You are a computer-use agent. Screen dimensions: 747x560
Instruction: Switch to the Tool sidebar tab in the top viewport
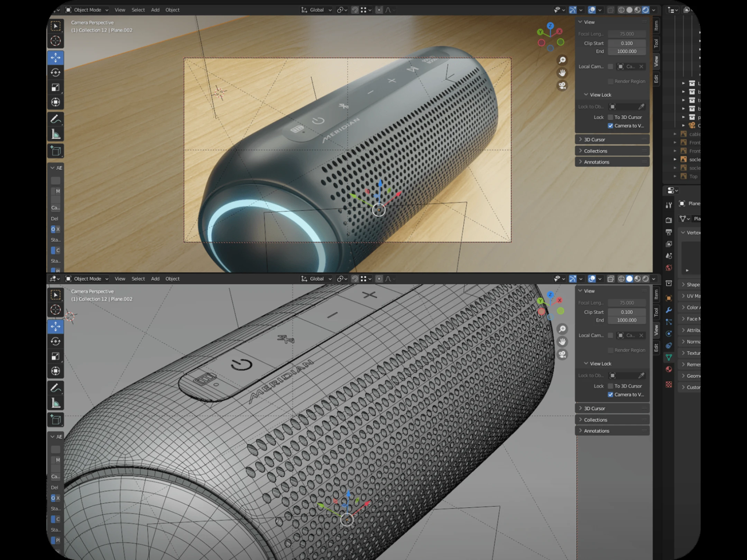click(x=656, y=44)
